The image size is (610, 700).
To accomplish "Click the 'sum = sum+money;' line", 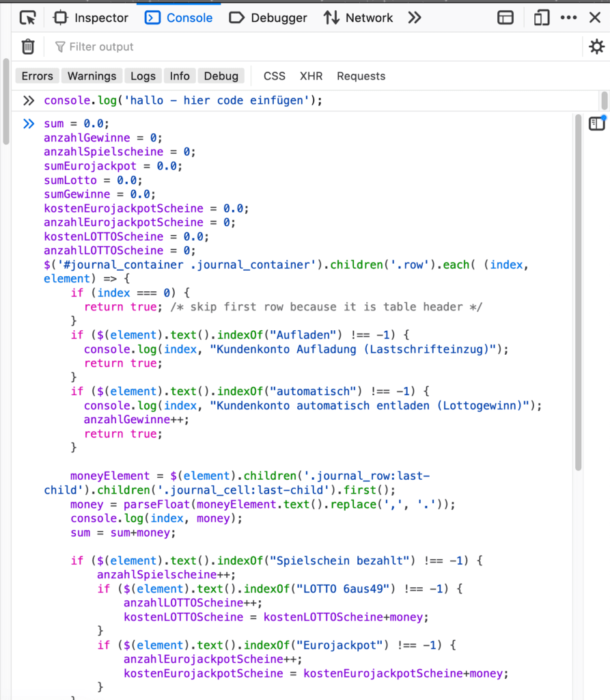I will pyautogui.click(x=123, y=533).
